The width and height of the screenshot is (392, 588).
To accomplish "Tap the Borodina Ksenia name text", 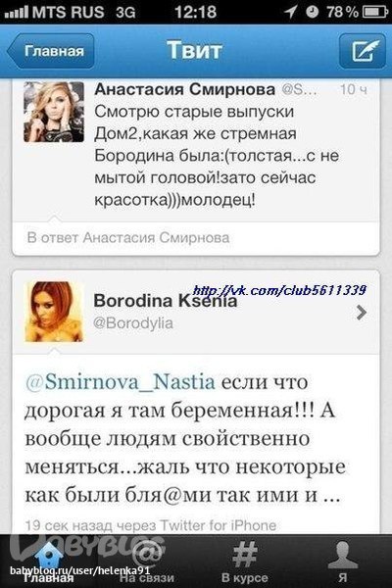I will [165, 301].
